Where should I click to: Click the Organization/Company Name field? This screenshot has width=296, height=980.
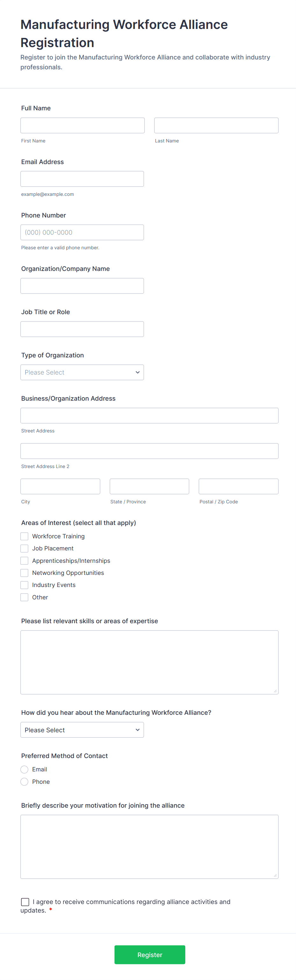[x=82, y=285]
